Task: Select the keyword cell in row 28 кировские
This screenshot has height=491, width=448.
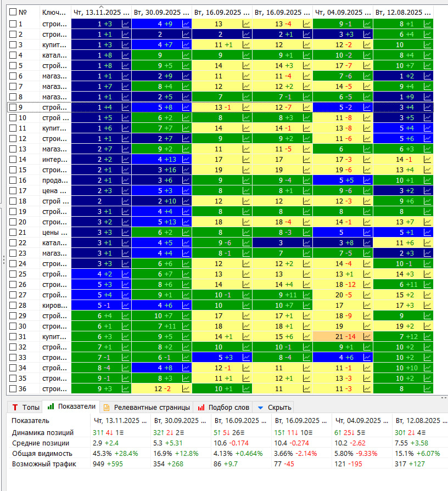Action: pyautogui.click(x=55, y=306)
